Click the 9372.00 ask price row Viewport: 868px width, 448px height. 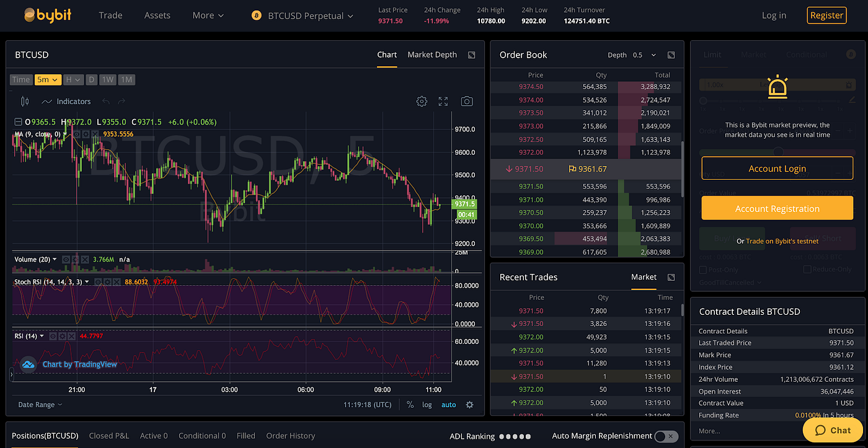point(586,152)
